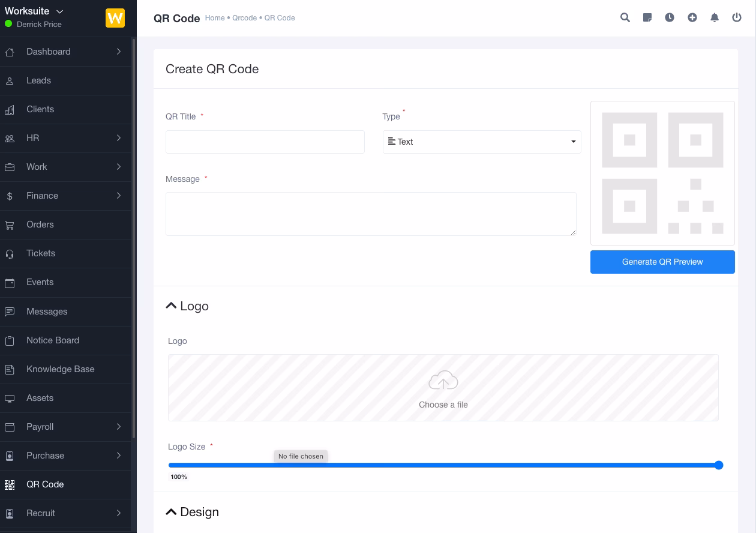Click the Work briefcase icon

click(x=10, y=167)
